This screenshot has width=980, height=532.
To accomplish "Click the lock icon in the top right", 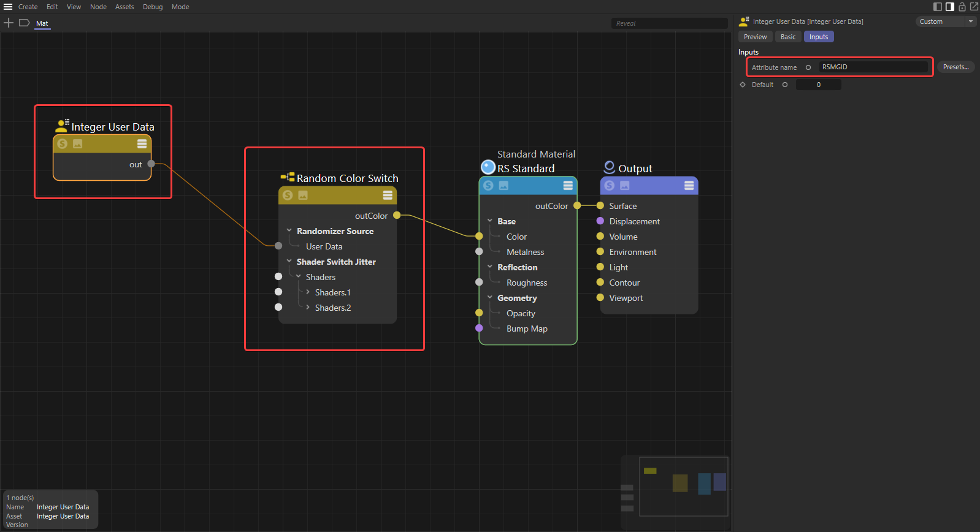I will [x=962, y=7].
